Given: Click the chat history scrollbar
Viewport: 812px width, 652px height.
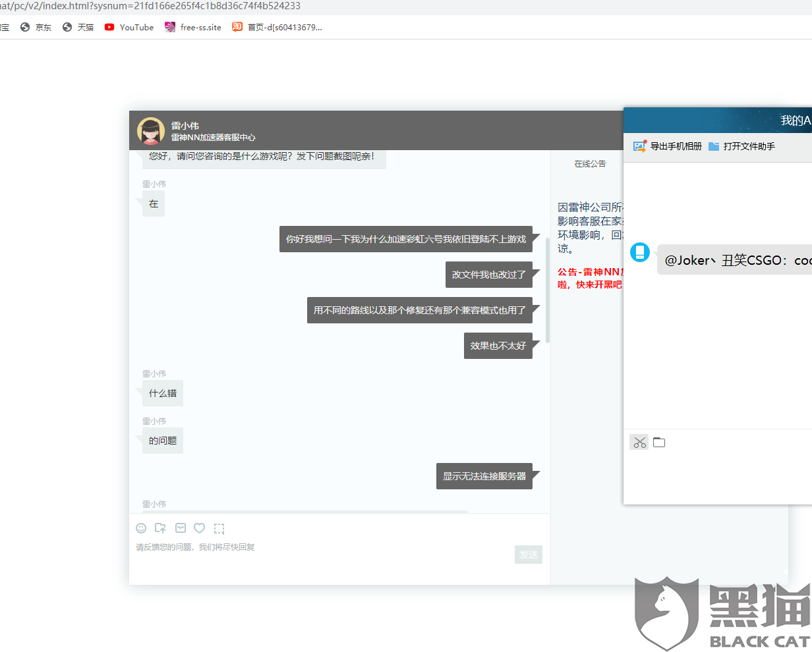Looking at the screenshot, I should (x=548, y=290).
